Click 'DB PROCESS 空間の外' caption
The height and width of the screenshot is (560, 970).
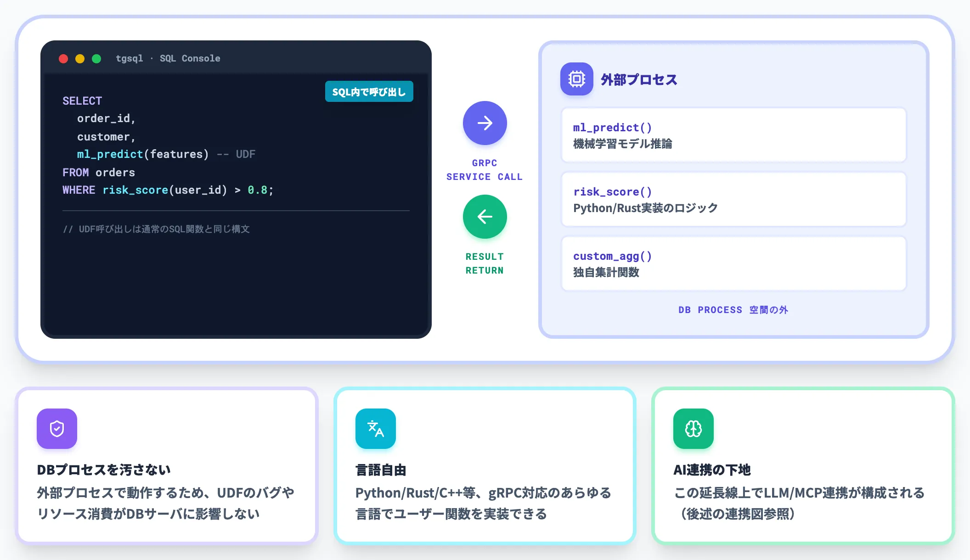tap(733, 310)
